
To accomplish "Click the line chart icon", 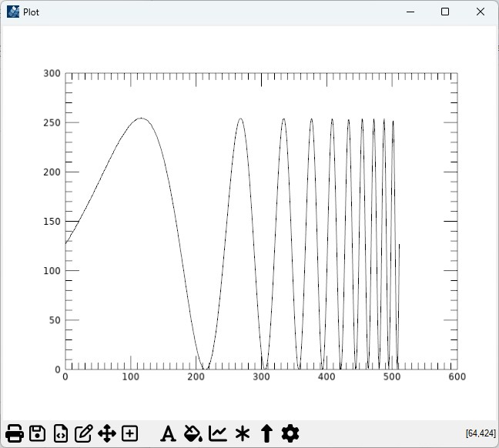I will pos(218,433).
